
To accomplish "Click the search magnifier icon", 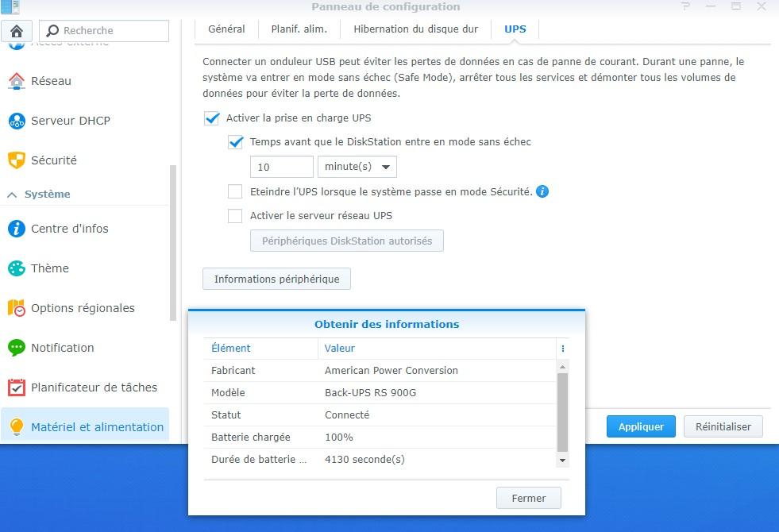I will click(x=52, y=31).
